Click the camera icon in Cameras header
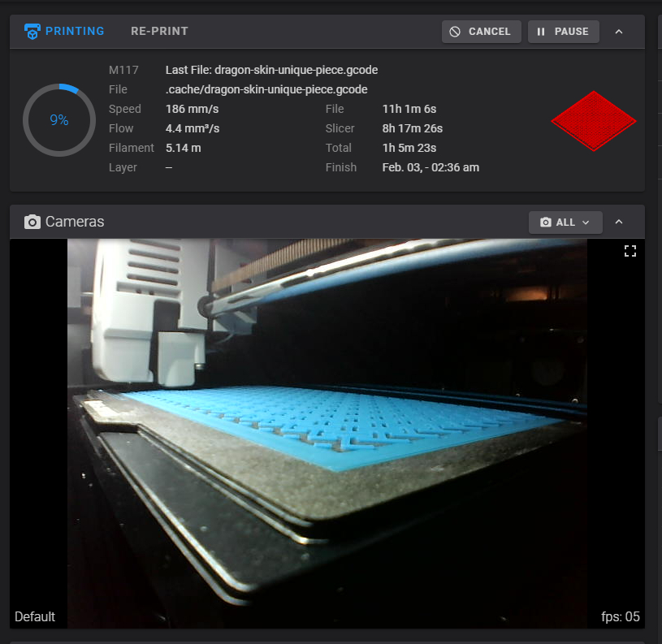This screenshot has height=644, width=662. tap(32, 222)
